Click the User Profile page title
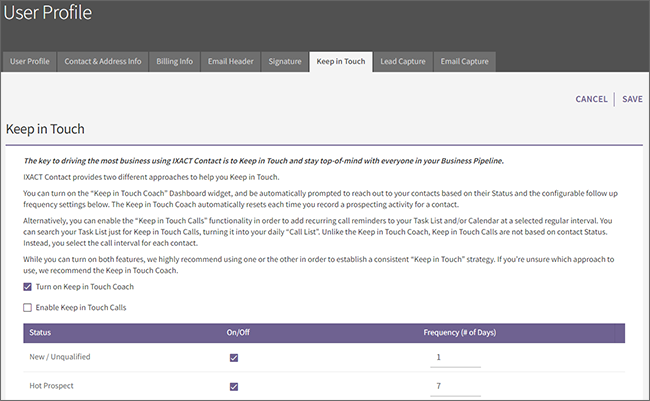This screenshot has height=401, width=650. 48,12
